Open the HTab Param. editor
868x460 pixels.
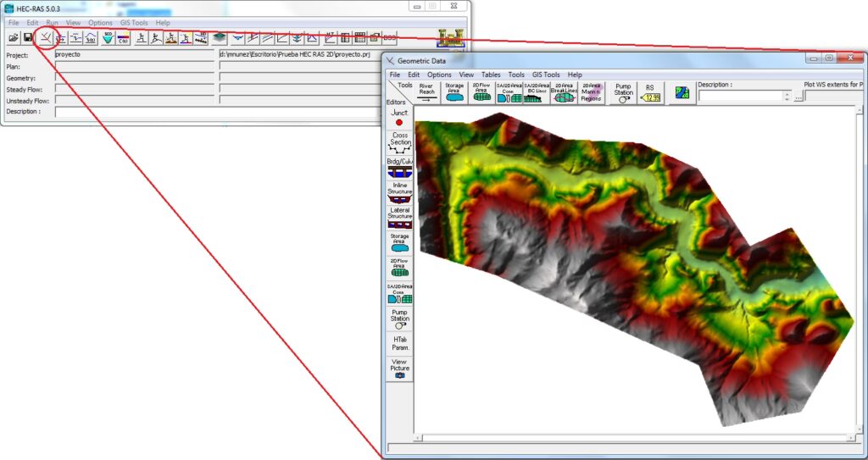tap(399, 343)
